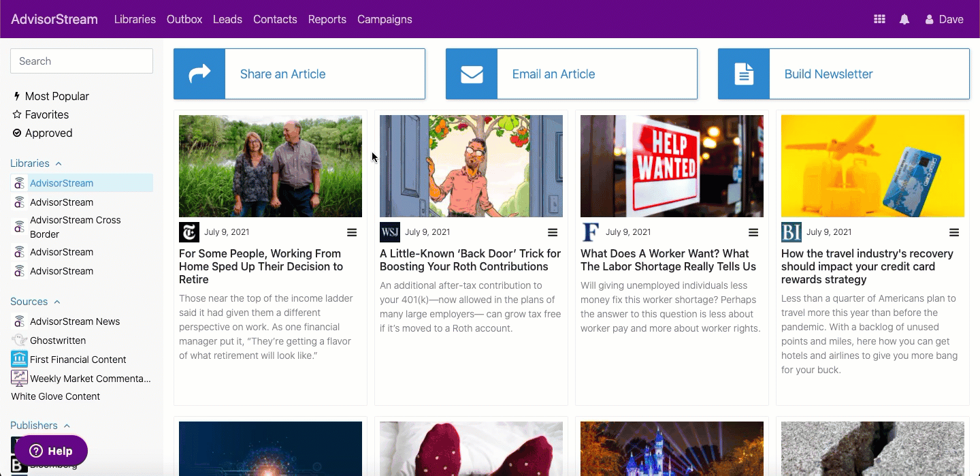
Task: Show Most Popular articles
Action: click(x=52, y=97)
